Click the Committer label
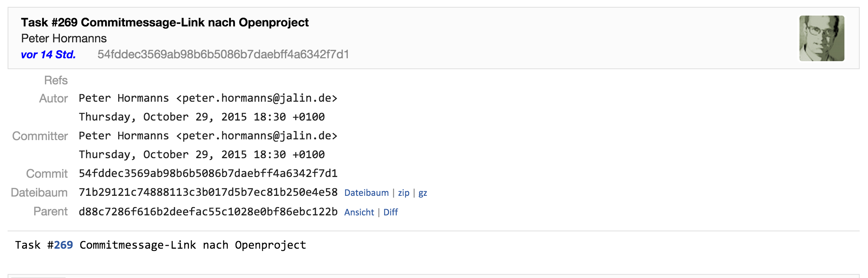This screenshot has height=278, width=868. pos(40,136)
